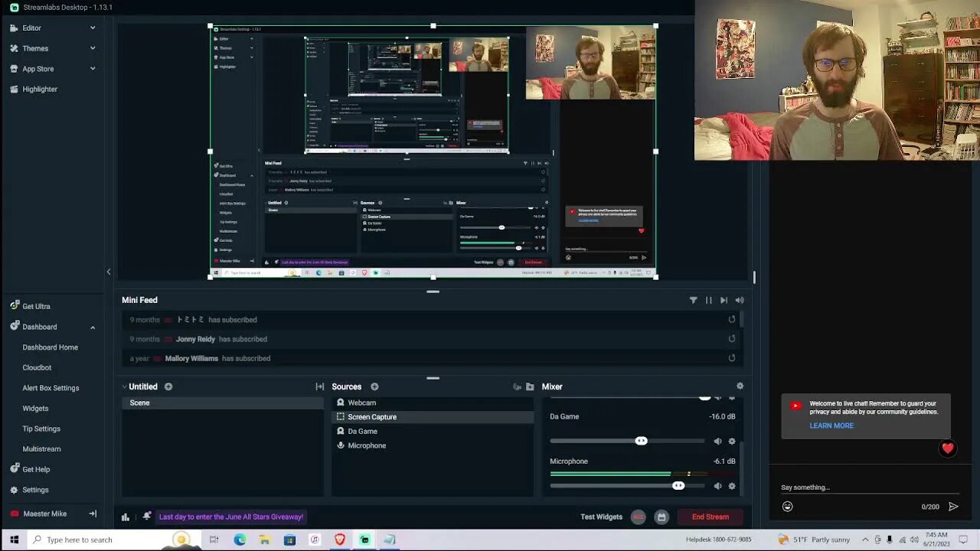The width and height of the screenshot is (980, 551).
Task: Open Mixer advanced audio settings gear
Action: [740, 386]
